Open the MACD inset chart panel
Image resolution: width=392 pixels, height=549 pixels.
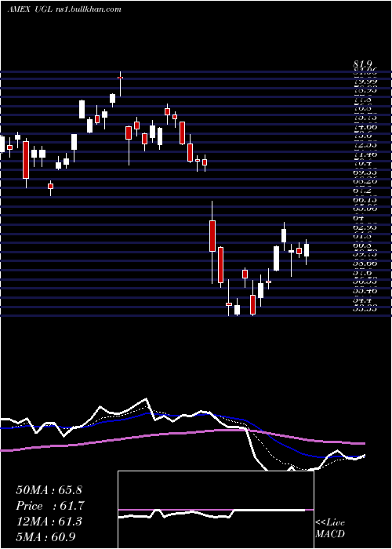pos(216,510)
